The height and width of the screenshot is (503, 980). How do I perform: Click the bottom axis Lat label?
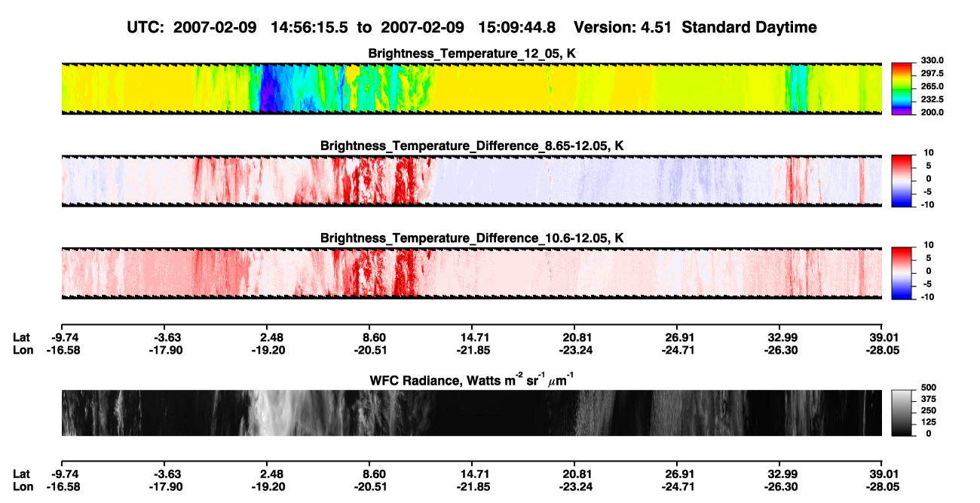[21, 474]
